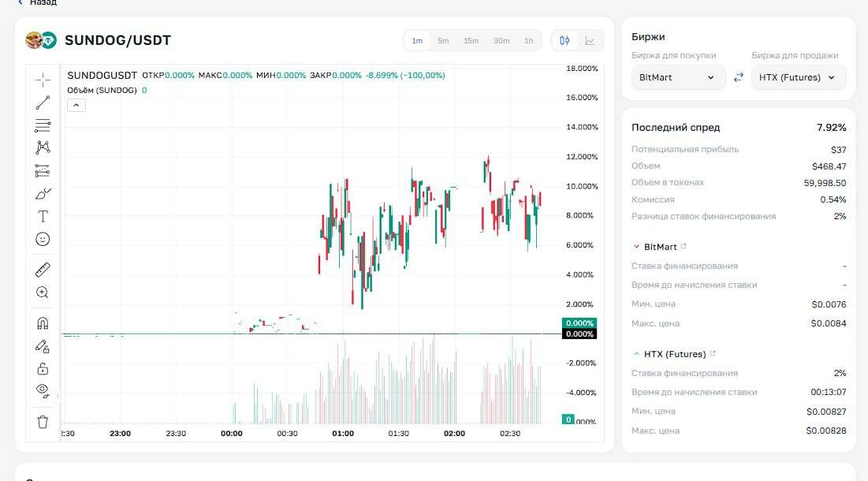Select the 15m timeframe
The image size is (868, 481).
coord(471,40)
